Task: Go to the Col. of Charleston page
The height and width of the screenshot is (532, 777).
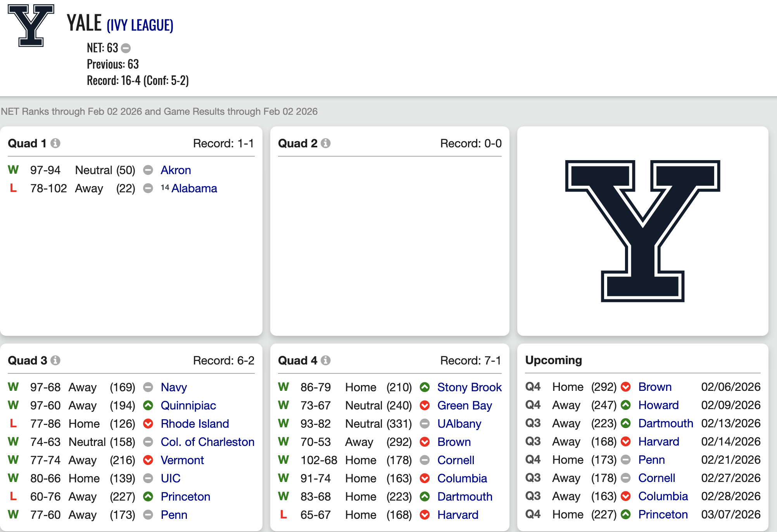Action: 207,442
